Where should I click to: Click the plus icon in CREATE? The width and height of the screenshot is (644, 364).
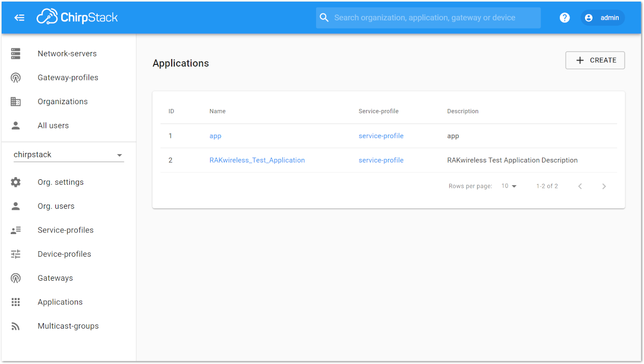point(580,61)
